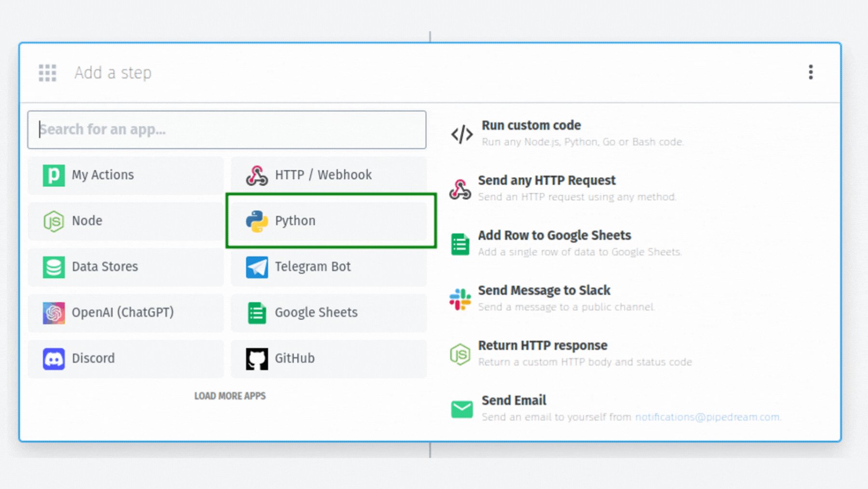Click 'Send an HTTP request using any method' text
Image resolution: width=868 pixels, height=489 pixels.
point(577,197)
